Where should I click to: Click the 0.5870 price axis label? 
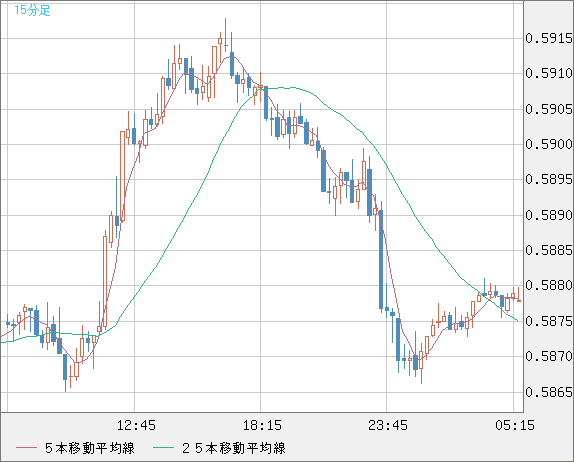pyautogui.click(x=549, y=356)
